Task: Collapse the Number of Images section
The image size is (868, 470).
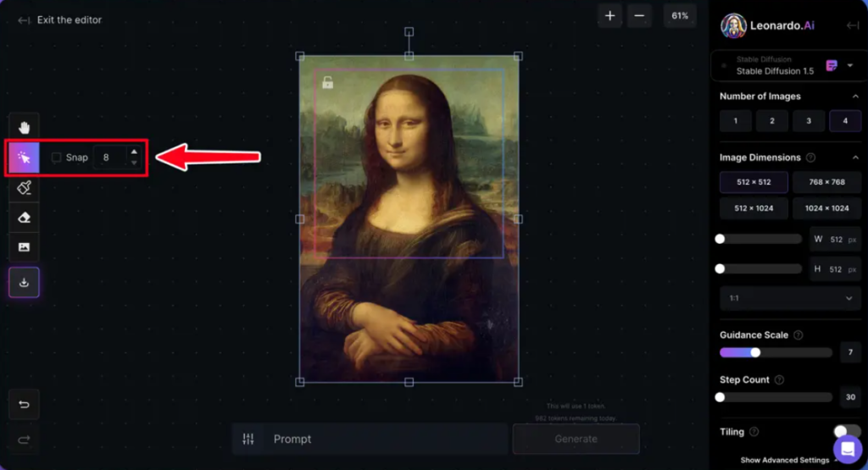Action: pyautogui.click(x=855, y=97)
